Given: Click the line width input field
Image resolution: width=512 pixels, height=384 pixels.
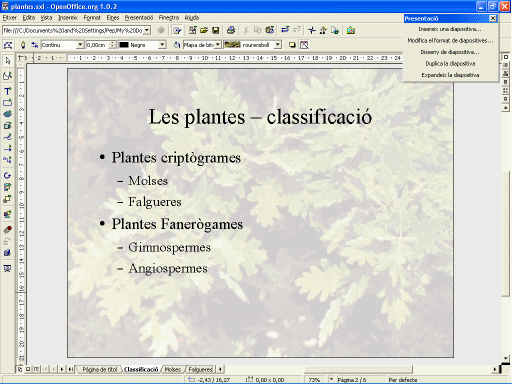Looking at the screenshot, I should [98, 45].
